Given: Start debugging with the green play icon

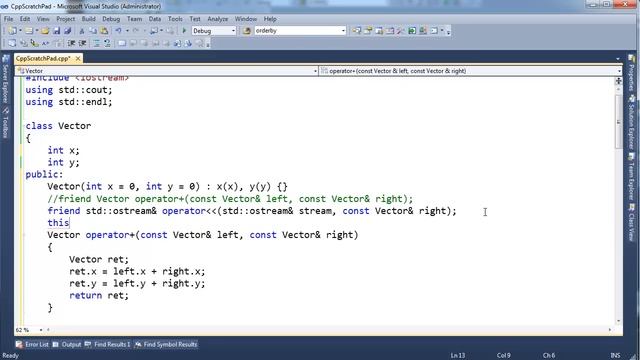Looking at the screenshot, I should coord(184,31).
